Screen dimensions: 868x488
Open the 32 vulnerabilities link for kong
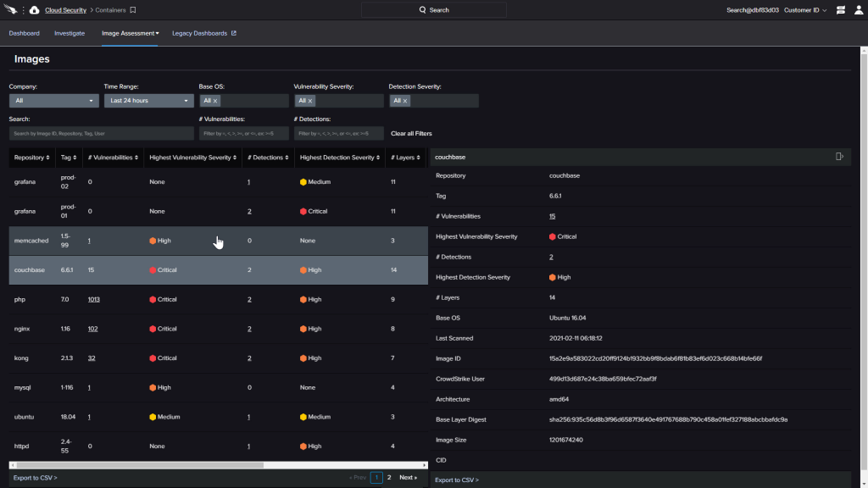(92, 358)
